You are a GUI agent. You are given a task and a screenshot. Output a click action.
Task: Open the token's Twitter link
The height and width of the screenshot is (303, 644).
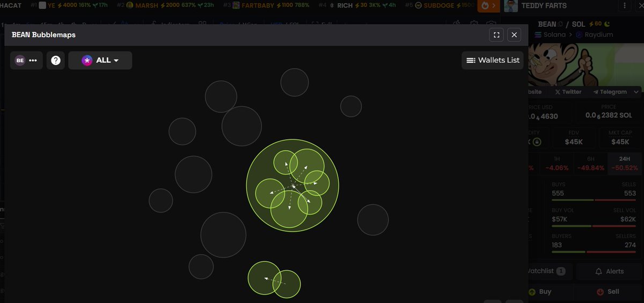tap(568, 92)
